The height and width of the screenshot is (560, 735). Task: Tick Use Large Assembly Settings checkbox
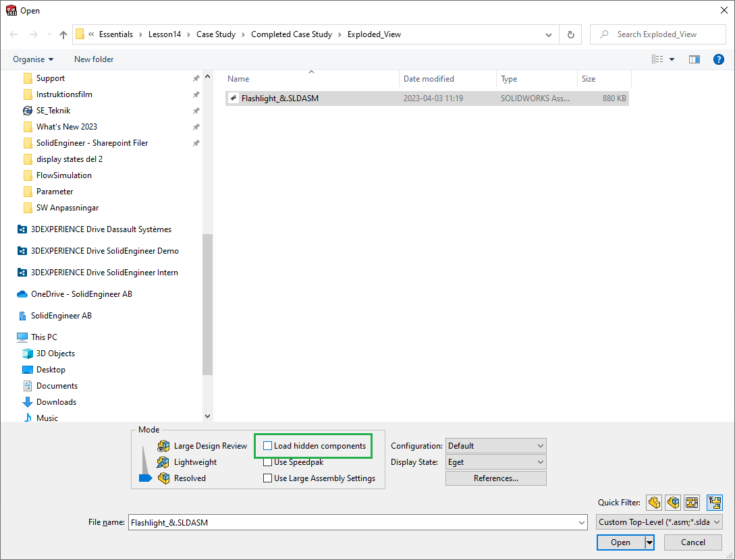point(268,478)
